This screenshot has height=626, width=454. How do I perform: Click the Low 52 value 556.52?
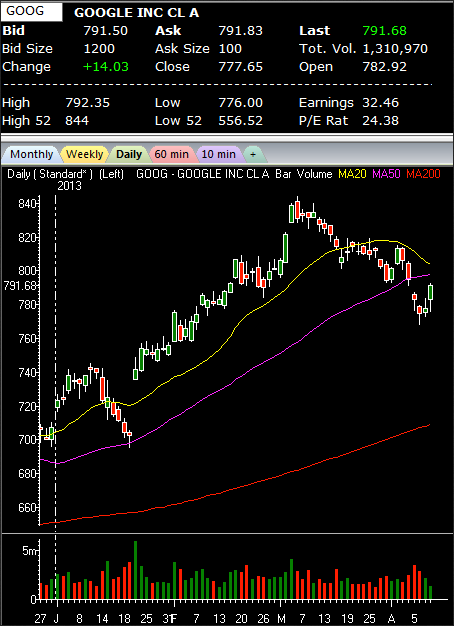pyautogui.click(x=241, y=121)
